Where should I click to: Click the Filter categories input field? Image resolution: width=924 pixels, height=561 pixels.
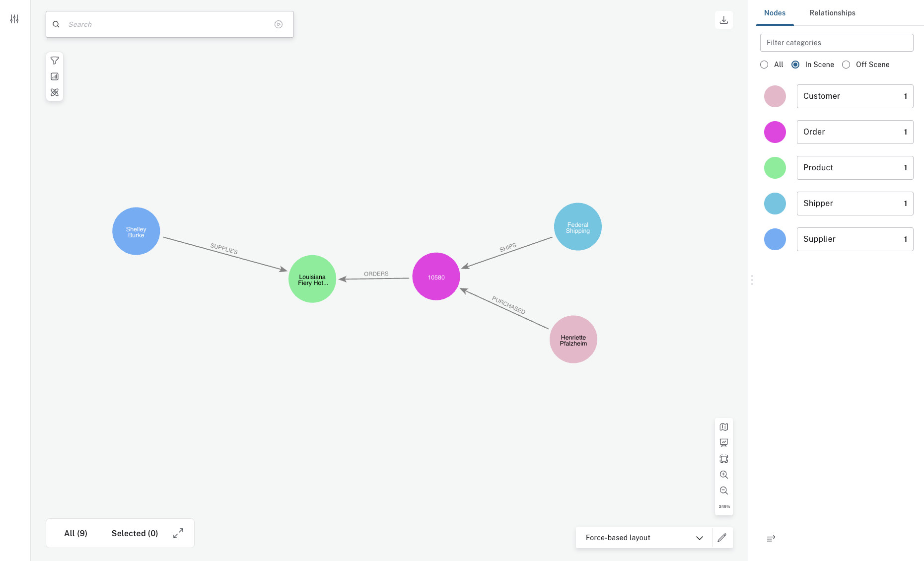836,43
